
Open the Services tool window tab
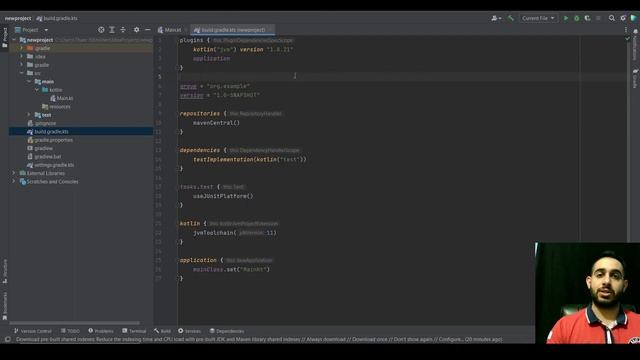(189, 331)
